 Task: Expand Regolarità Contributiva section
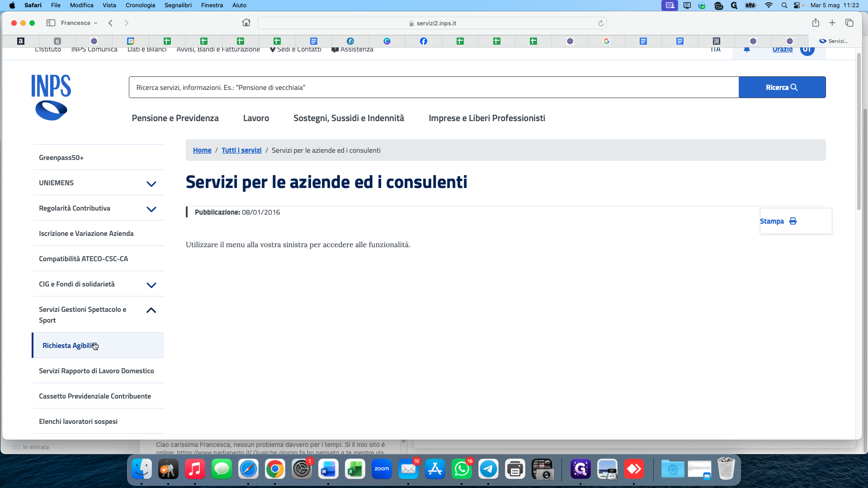[151, 209]
